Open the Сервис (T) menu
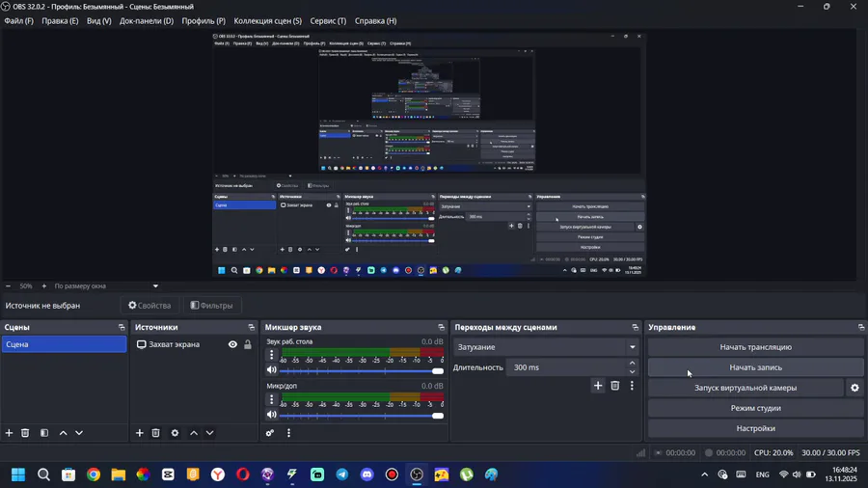The height and width of the screenshot is (488, 868). 328,21
